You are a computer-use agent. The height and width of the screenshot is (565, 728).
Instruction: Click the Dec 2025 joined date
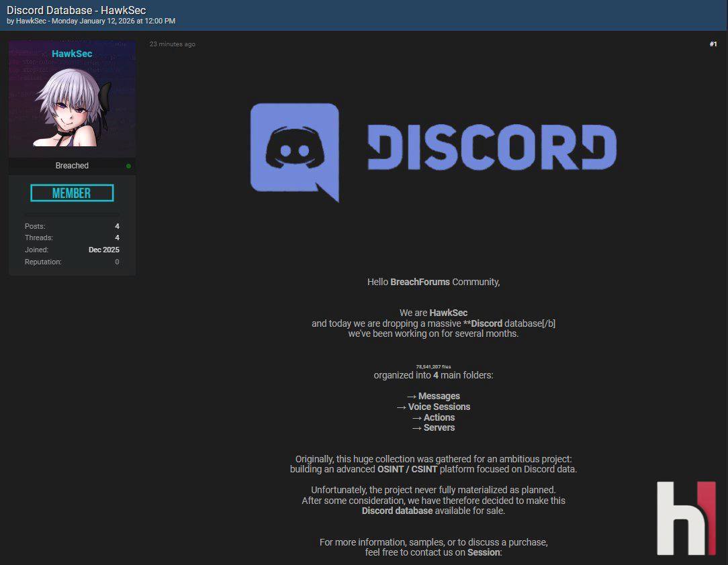(x=104, y=250)
